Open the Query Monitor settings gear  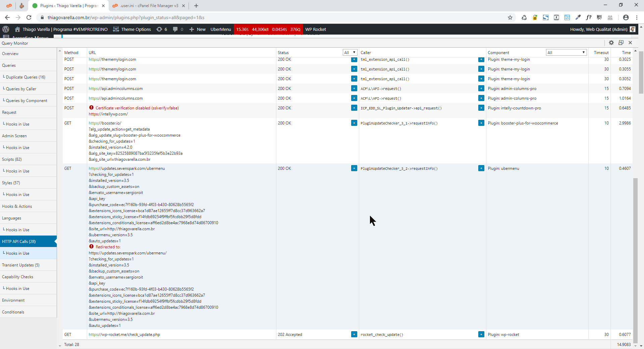click(x=611, y=43)
